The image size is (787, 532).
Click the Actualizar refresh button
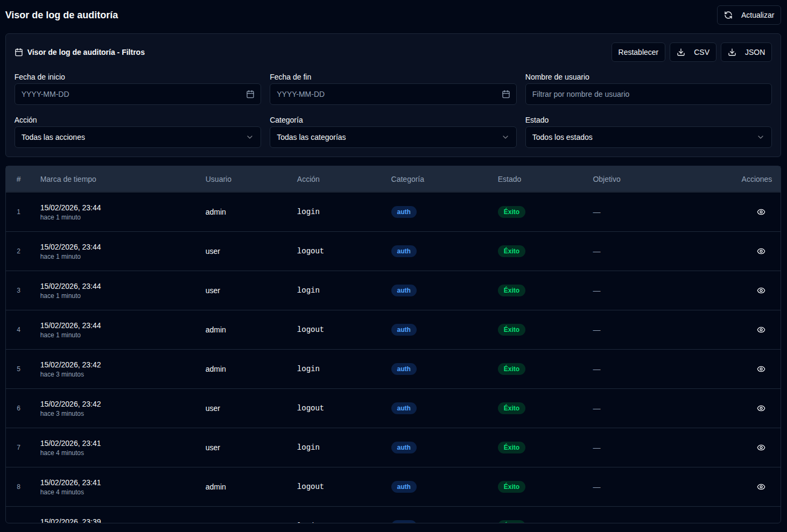pyautogui.click(x=748, y=15)
